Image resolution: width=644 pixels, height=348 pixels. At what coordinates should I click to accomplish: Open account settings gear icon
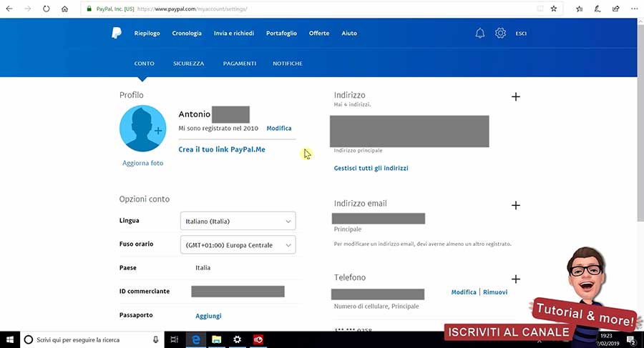click(x=500, y=34)
